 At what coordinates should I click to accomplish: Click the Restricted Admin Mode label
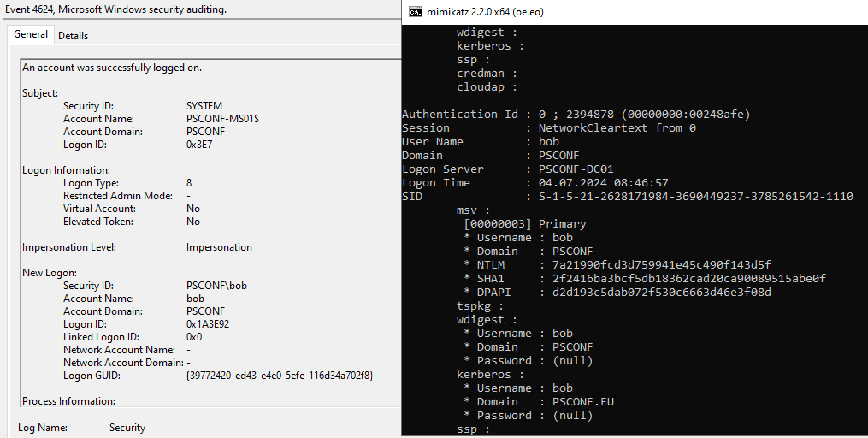[x=118, y=195]
